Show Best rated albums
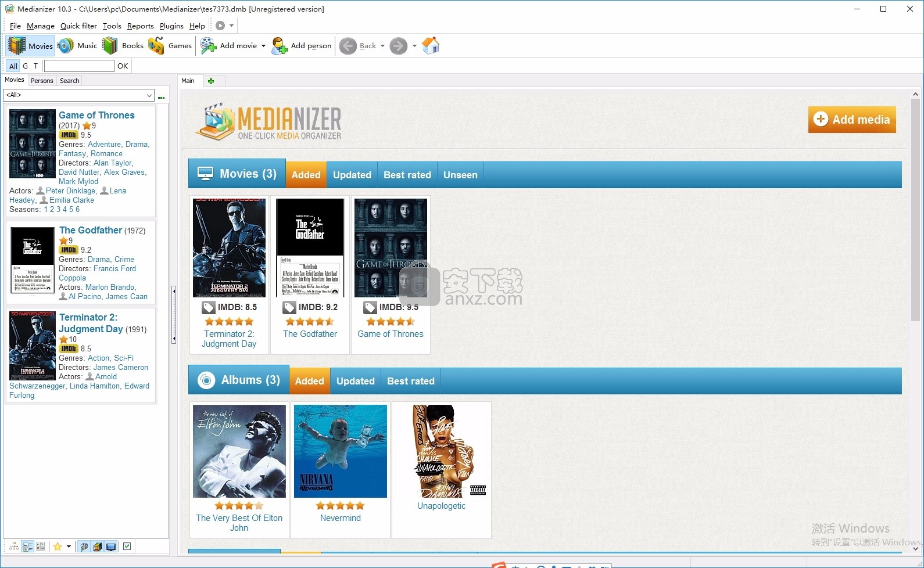Viewport: 924px width, 568px height. click(411, 381)
